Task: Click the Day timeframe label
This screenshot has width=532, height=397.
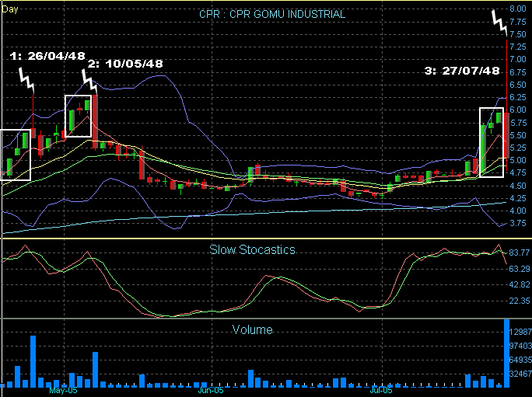Action: click(10, 9)
